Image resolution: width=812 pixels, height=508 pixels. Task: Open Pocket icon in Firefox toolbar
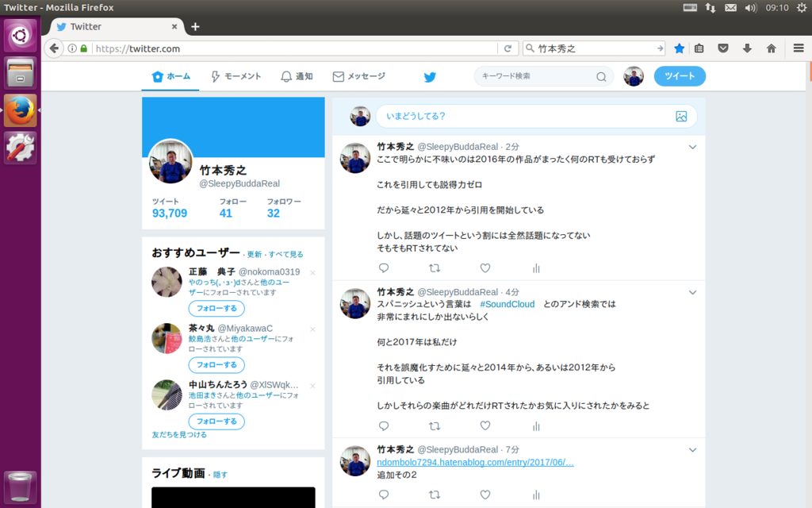point(723,48)
